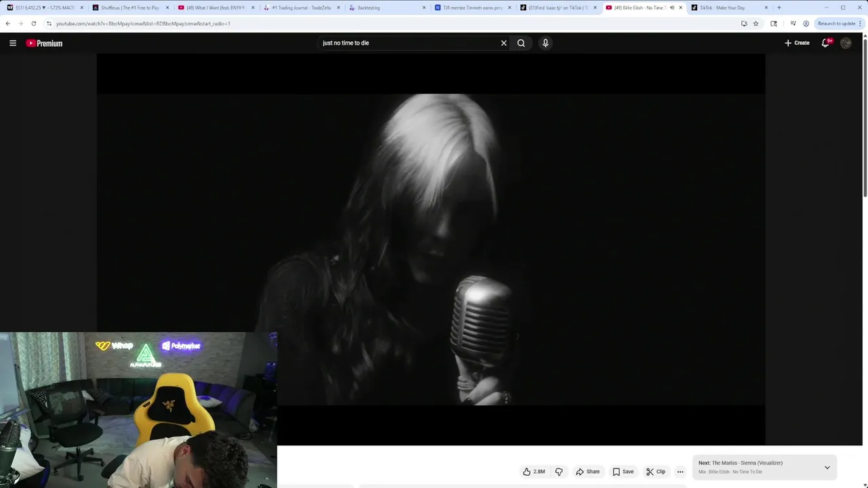The height and width of the screenshot is (488, 868).
Task: Open the Google Lens search icon
Action: click(774, 23)
